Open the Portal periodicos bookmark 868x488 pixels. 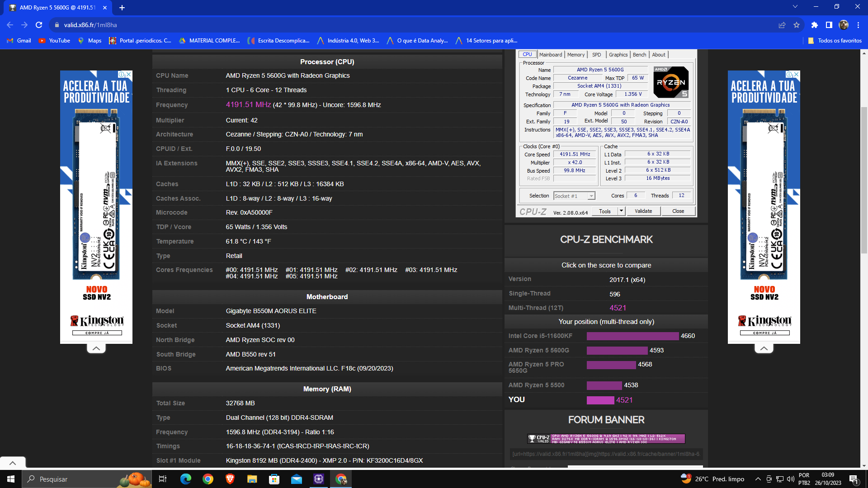tap(140, 41)
